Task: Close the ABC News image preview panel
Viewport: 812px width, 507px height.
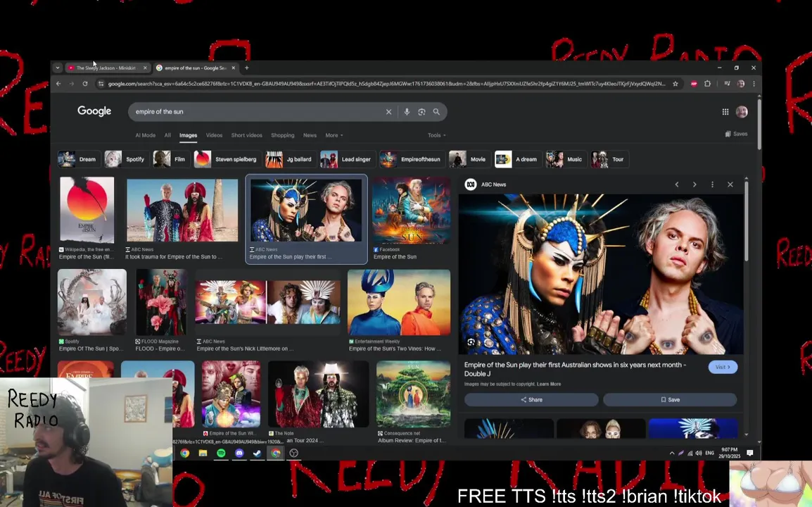Action: coord(730,184)
